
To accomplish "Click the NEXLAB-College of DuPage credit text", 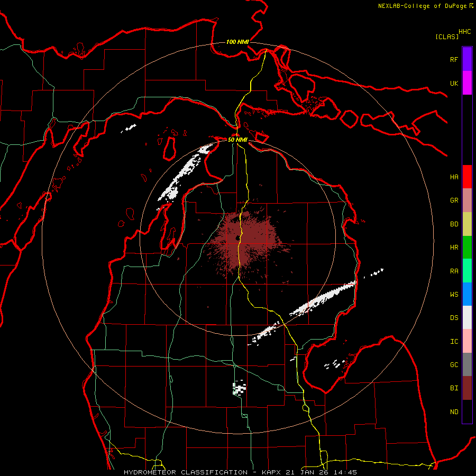I will [422, 6].
